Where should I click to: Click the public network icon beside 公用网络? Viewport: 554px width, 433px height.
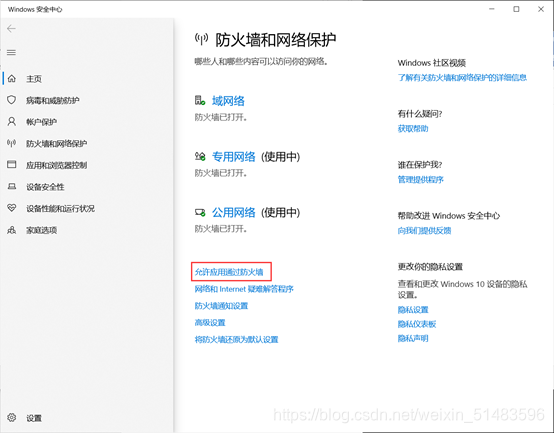point(200,212)
